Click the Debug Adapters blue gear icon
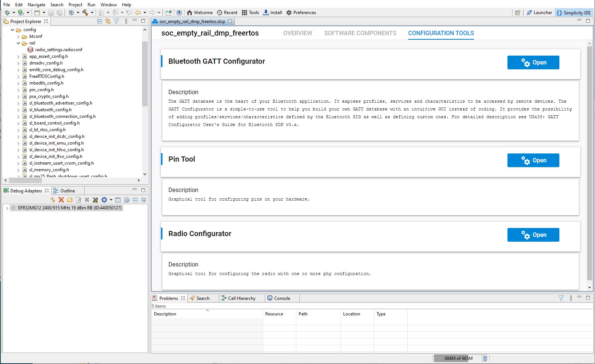This screenshot has width=595, height=364. [x=104, y=200]
